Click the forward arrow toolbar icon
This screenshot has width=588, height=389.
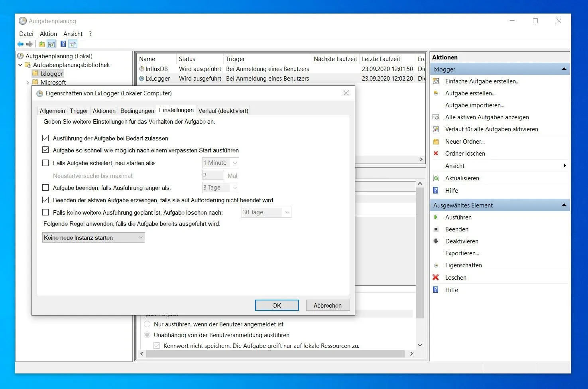point(29,44)
